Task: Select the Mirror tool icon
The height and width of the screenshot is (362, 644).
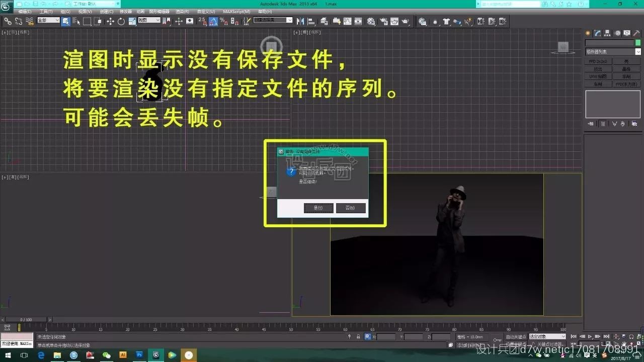Action: [300, 21]
